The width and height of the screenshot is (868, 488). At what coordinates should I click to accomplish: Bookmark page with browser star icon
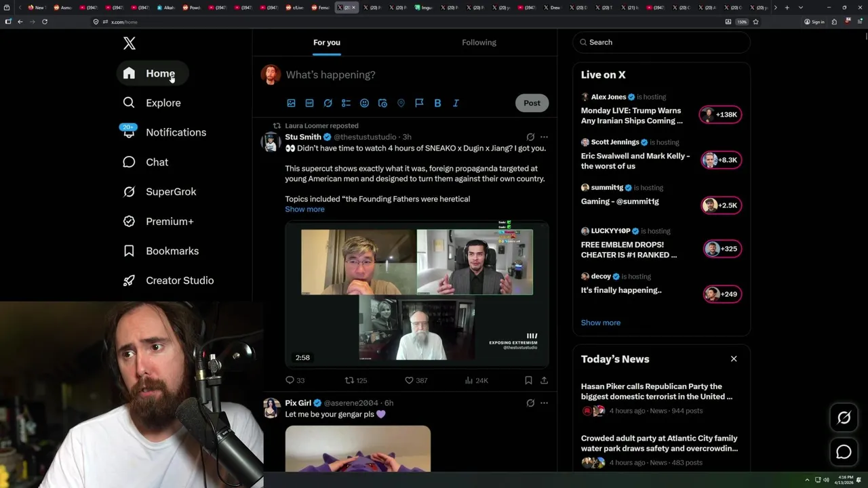pos(755,22)
